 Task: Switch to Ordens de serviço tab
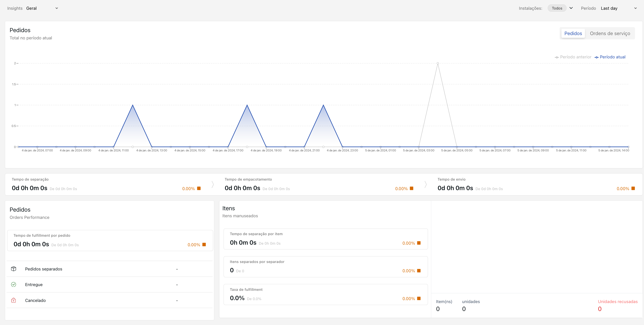tap(610, 33)
